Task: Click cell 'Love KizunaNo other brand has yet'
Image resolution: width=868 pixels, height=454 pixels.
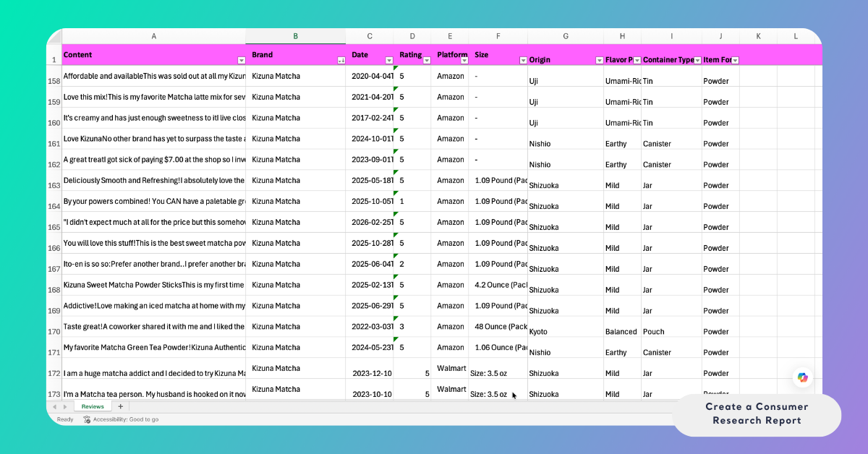Action: click(x=153, y=139)
